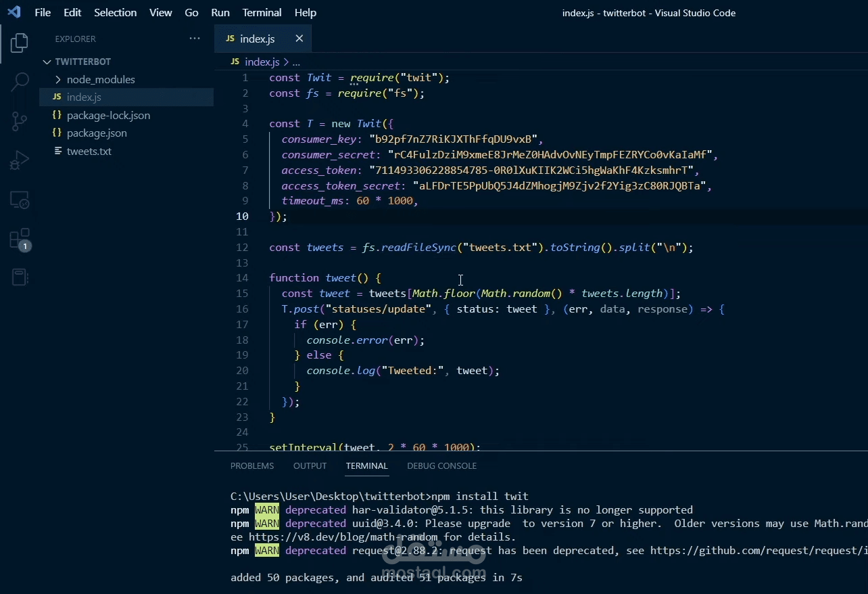Click the JS file icon in breadcrumb
The height and width of the screenshot is (594, 868).
[x=235, y=62]
